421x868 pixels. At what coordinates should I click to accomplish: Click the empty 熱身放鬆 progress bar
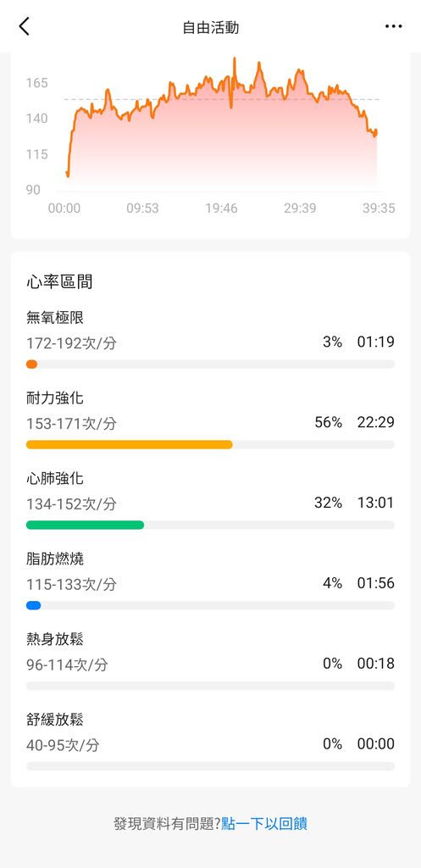(210, 686)
